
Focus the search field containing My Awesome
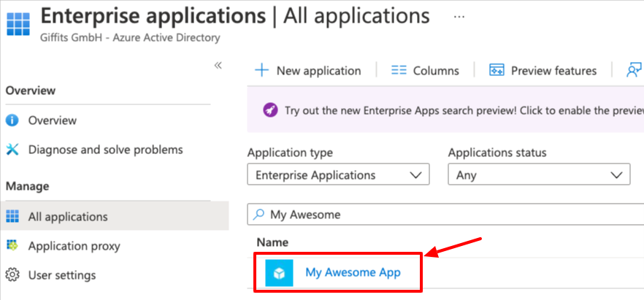click(445, 214)
